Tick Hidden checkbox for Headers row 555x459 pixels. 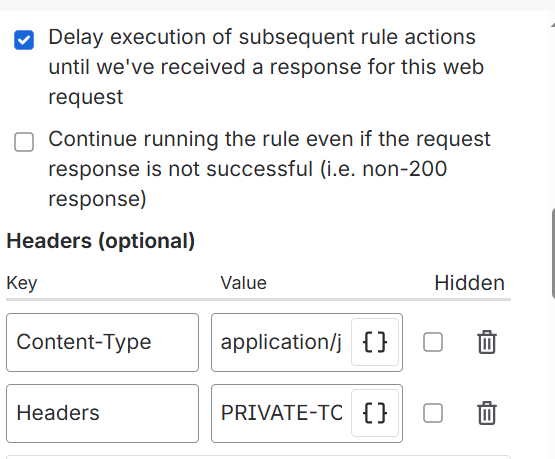[x=433, y=413]
